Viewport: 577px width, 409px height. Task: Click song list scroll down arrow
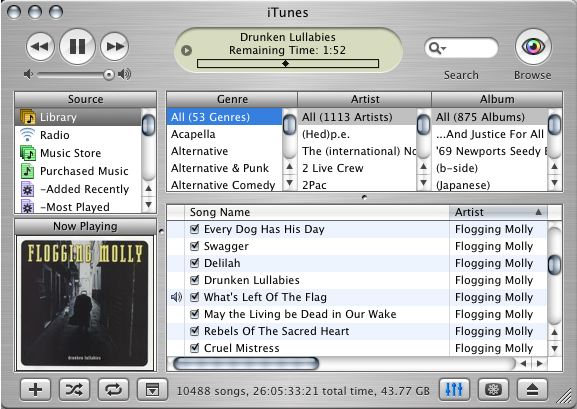coord(555,348)
